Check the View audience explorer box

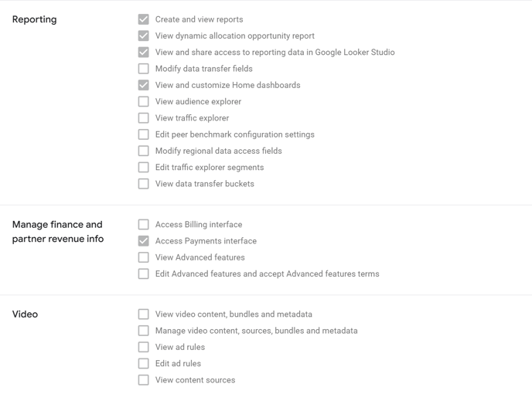[x=144, y=101]
